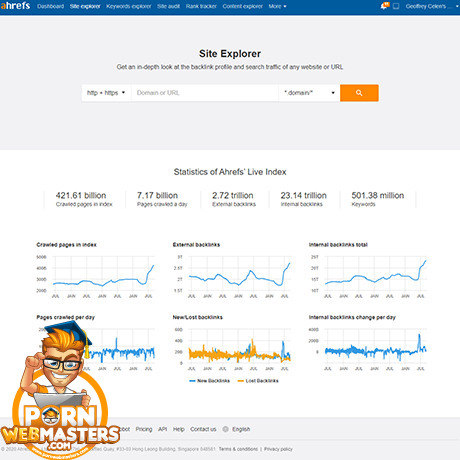Open Content explorer

click(242, 6)
